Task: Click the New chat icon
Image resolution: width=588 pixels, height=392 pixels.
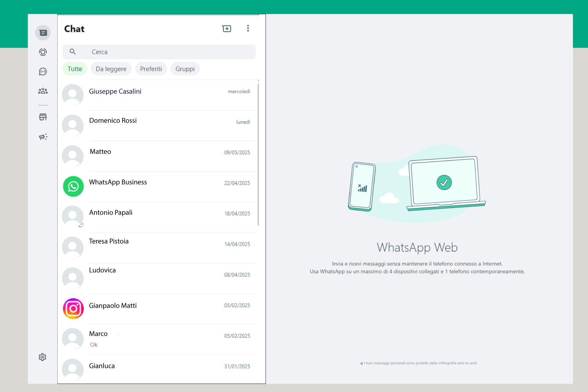Action: point(227,29)
